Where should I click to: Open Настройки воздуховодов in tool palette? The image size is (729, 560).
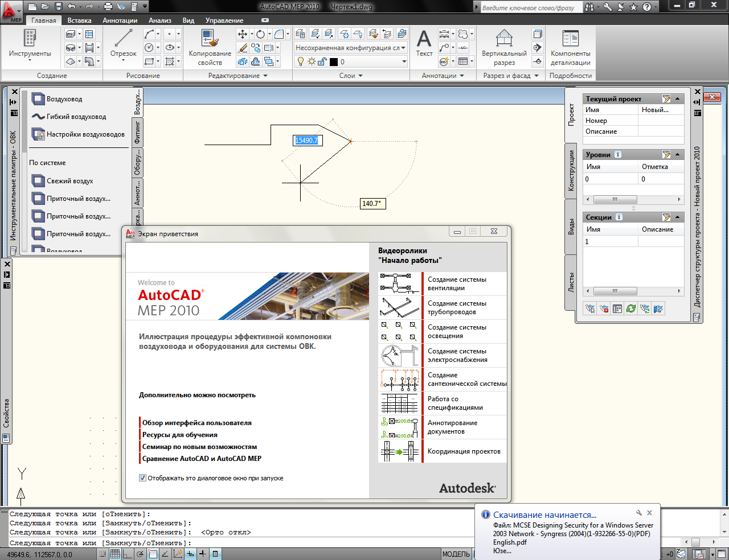(x=85, y=134)
